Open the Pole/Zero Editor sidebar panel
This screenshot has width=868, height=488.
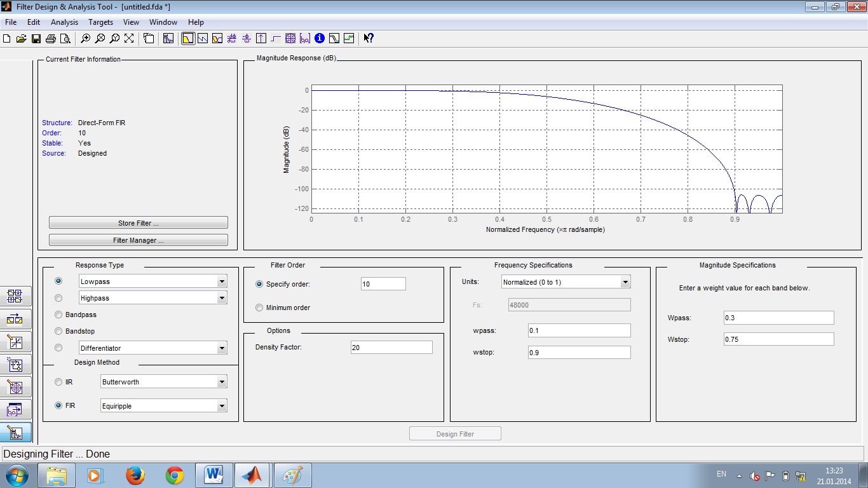point(16,387)
